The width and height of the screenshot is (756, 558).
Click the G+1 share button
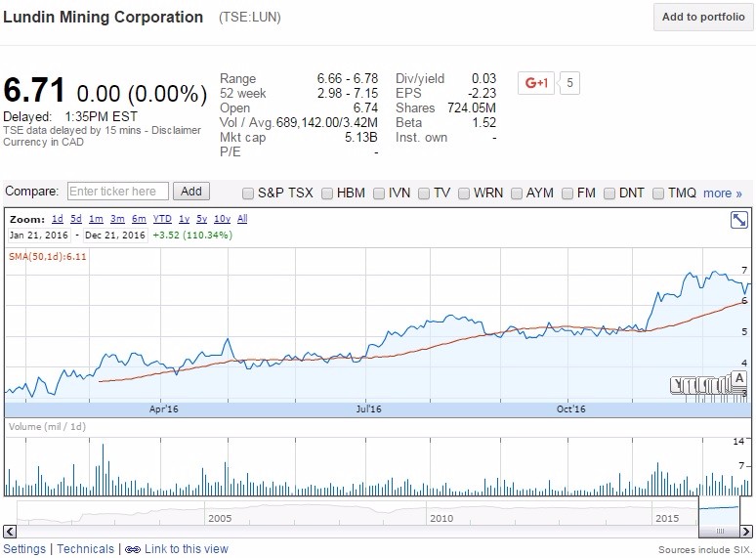(x=536, y=83)
